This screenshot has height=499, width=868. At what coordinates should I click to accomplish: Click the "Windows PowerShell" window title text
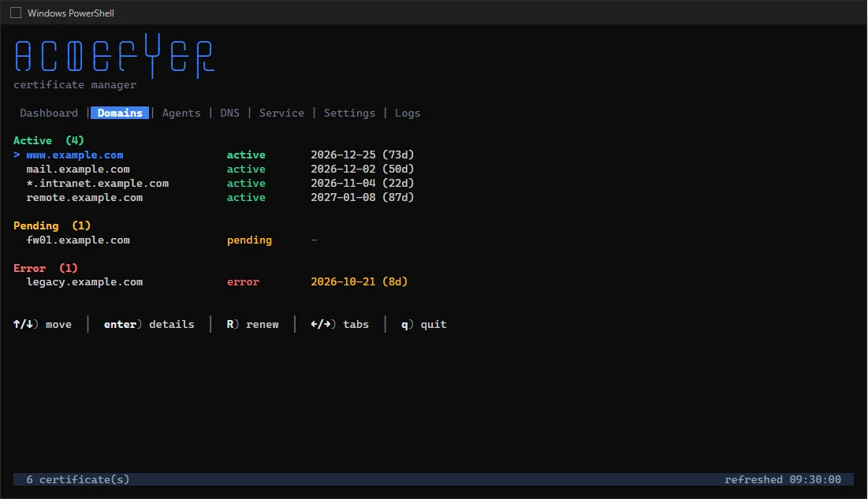(x=71, y=13)
